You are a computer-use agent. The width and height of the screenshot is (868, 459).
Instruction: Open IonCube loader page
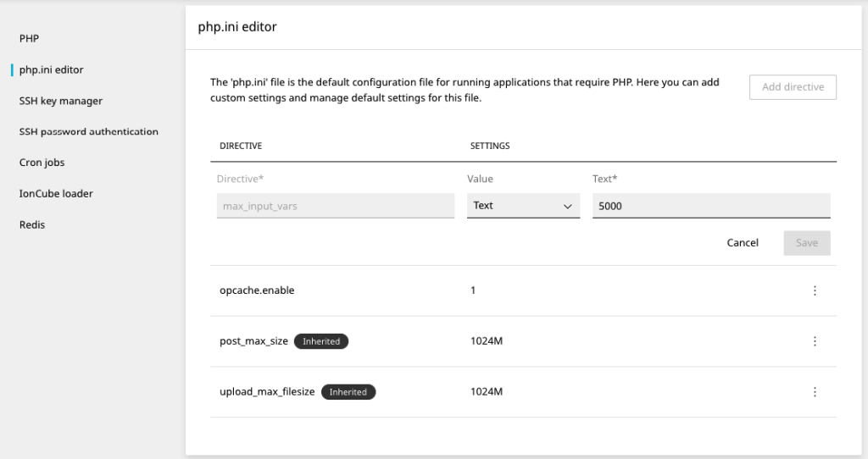(56, 194)
